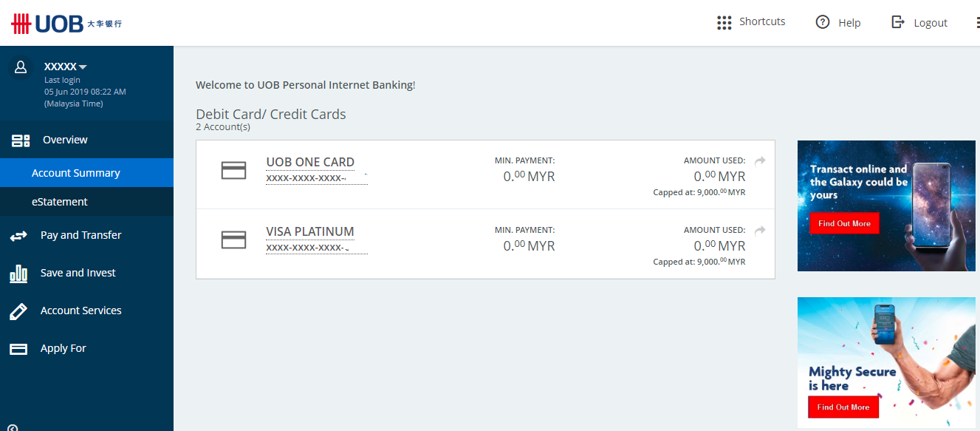Click the card icon beside UOB ONE CARD
980x431 pixels.
point(234,170)
